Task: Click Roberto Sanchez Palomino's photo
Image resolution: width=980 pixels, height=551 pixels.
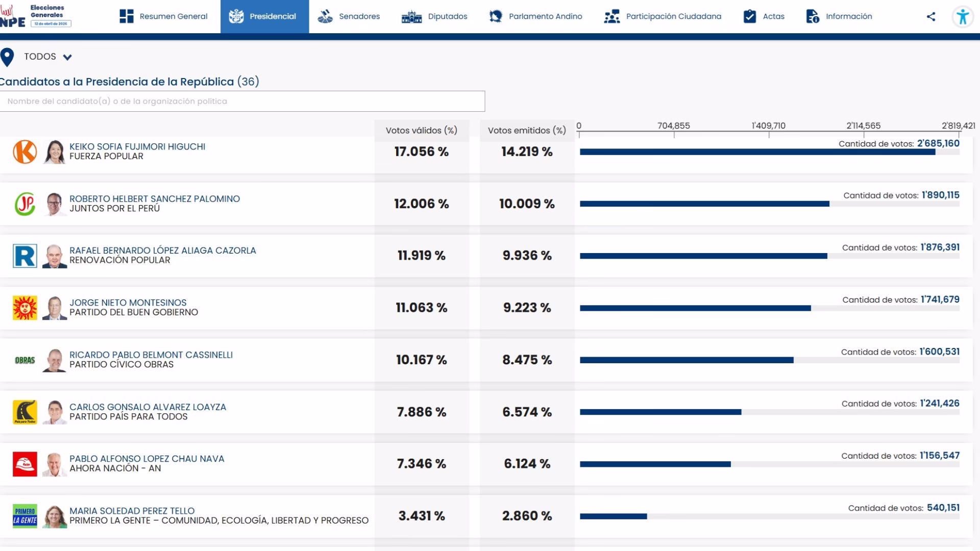Action: (55, 204)
